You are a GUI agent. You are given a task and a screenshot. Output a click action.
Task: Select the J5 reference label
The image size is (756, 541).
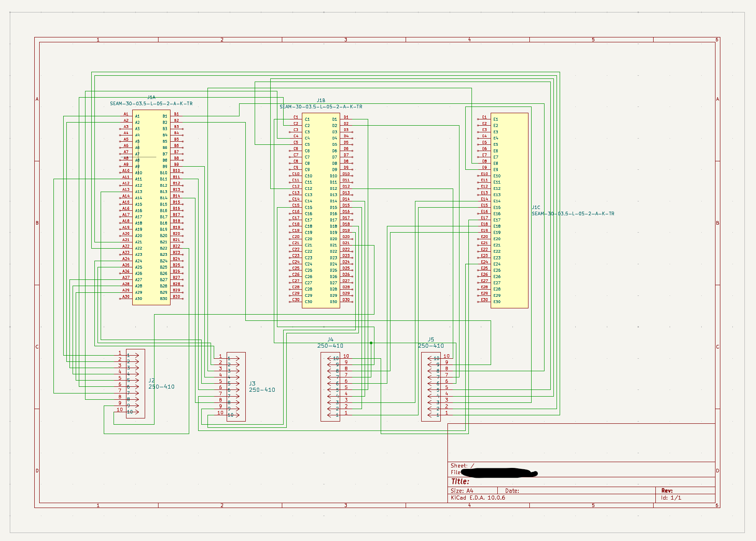(431, 340)
